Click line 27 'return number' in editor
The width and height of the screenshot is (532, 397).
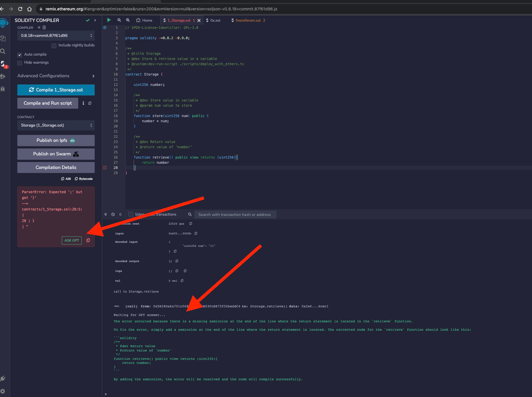pos(155,163)
